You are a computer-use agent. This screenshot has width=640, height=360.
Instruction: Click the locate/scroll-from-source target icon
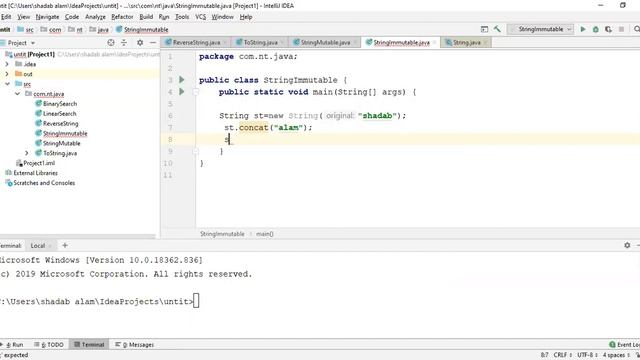pyautogui.click(x=111, y=42)
